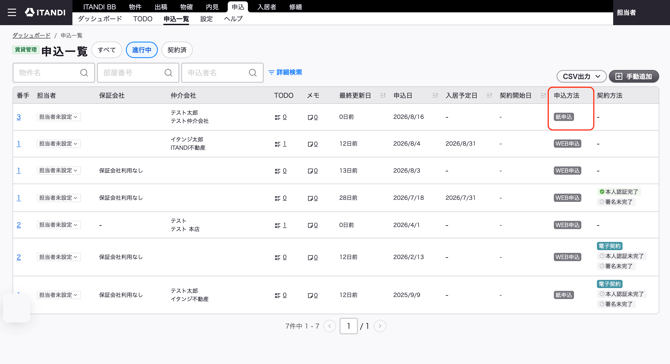Click the magnifier icon in the 部屋番号 search box
Viewport: 670px width, 364px height.
tap(168, 73)
